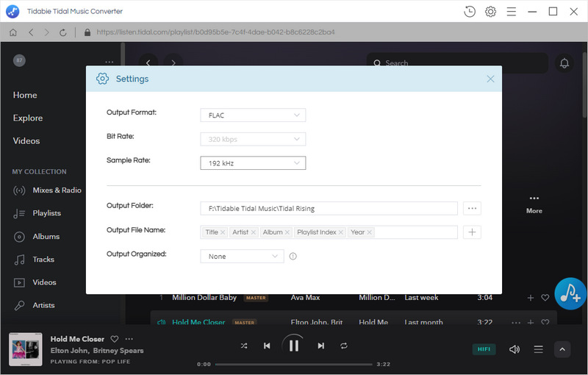
Task: Go to home page in address bar
Action: [13, 32]
